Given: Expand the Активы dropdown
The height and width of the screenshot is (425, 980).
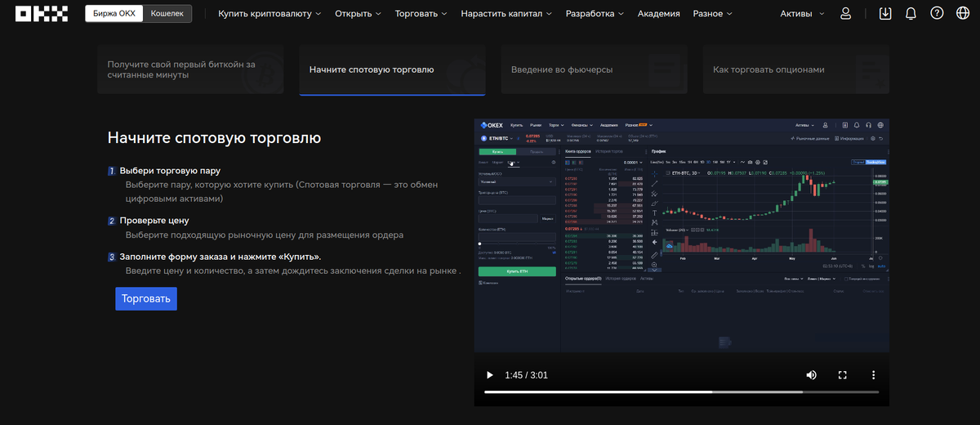Looking at the screenshot, I should [x=802, y=14].
